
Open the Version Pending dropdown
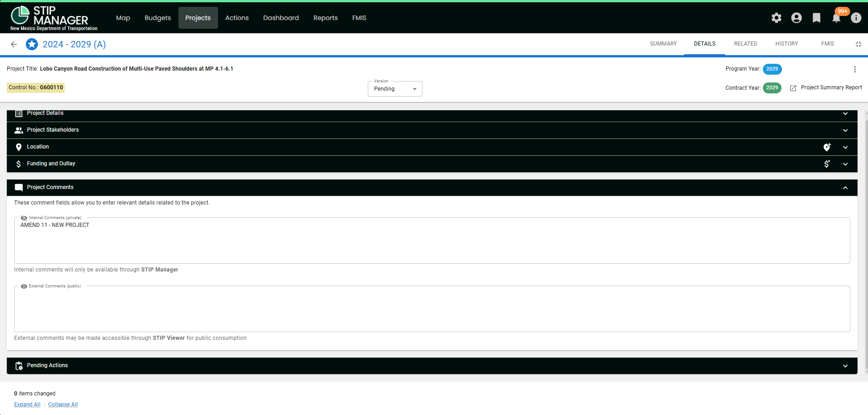(x=395, y=89)
